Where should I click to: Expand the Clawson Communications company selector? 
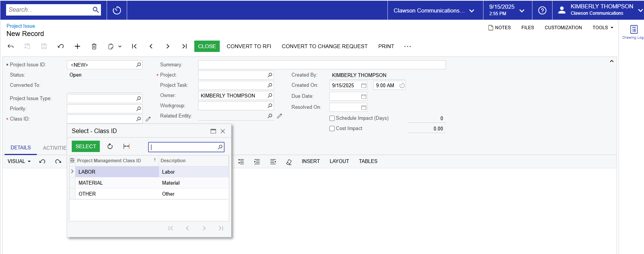[x=434, y=11]
